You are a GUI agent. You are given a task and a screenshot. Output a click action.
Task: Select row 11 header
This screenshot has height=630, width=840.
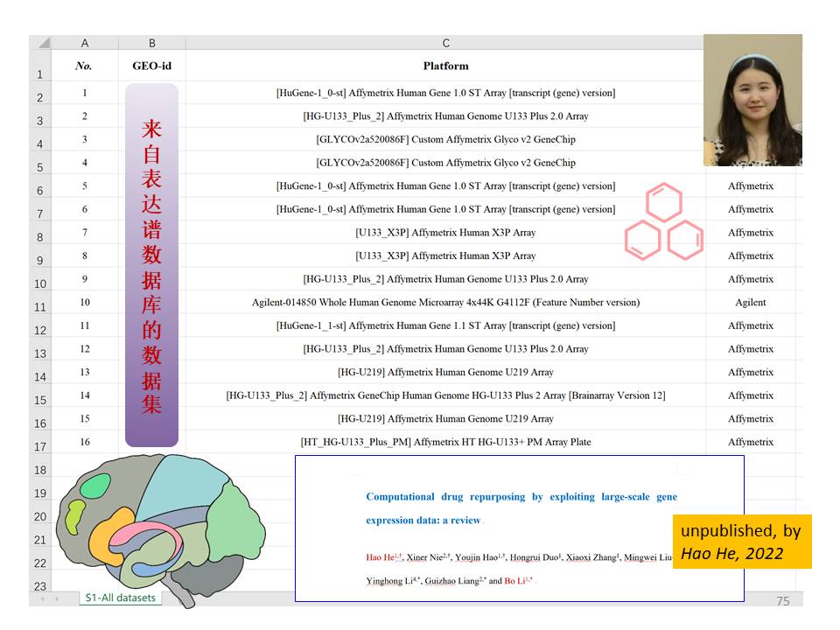(x=40, y=306)
